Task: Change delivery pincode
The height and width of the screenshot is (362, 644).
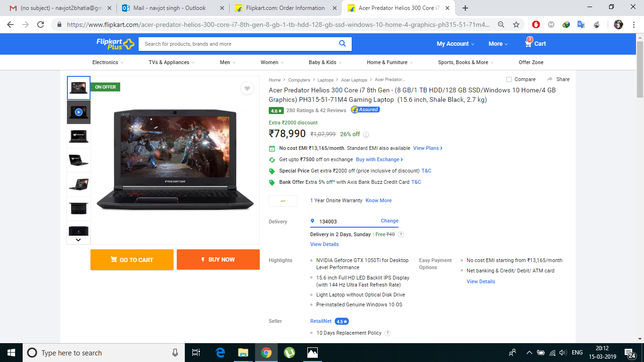Action: point(389,221)
